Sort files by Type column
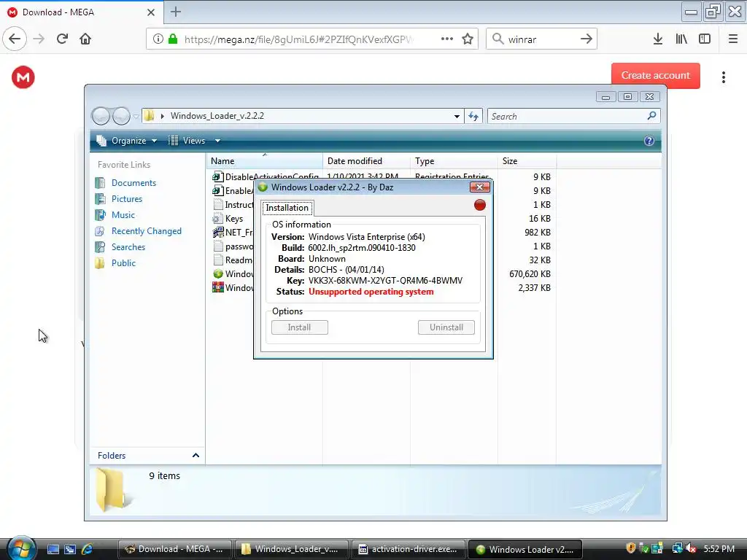This screenshot has height=560, width=747. coord(454,161)
